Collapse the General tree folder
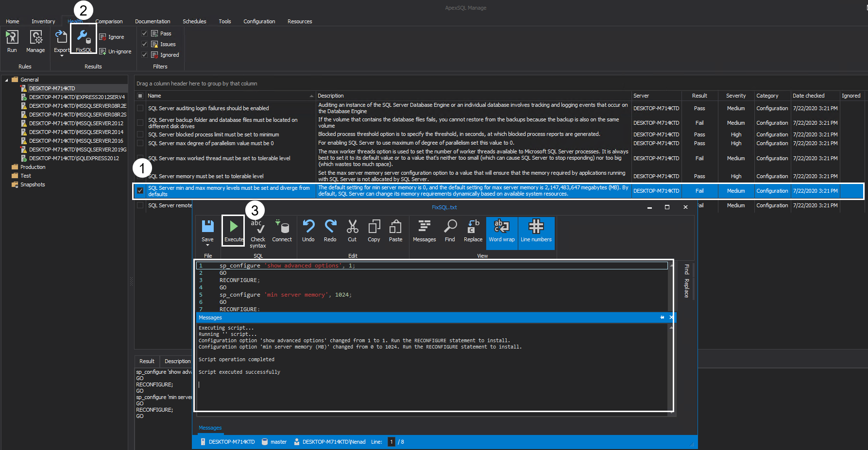This screenshot has height=450, width=868. [6, 80]
